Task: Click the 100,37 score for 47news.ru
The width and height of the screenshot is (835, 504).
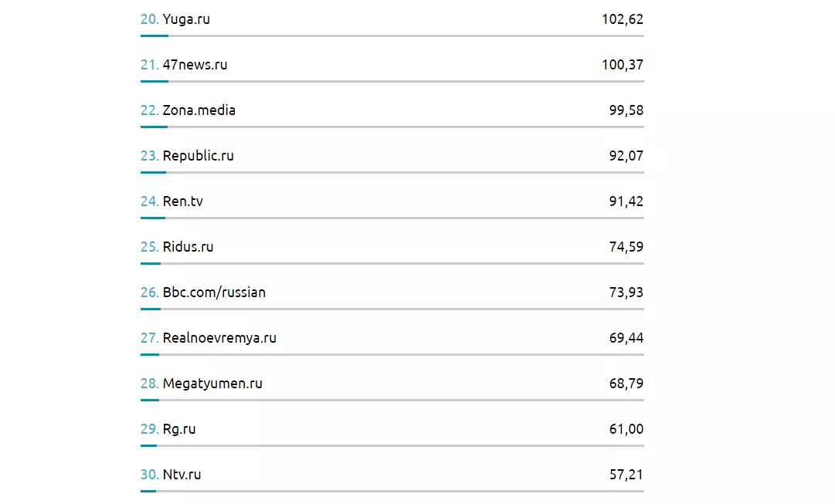Action: [x=622, y=65]
